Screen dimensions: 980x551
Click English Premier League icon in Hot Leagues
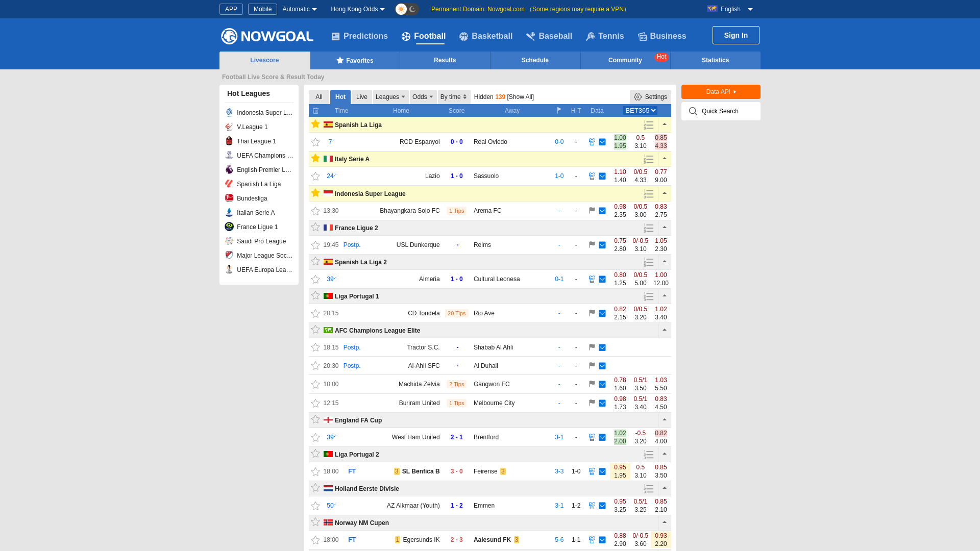pyautogui.click(x=229, y=169)
